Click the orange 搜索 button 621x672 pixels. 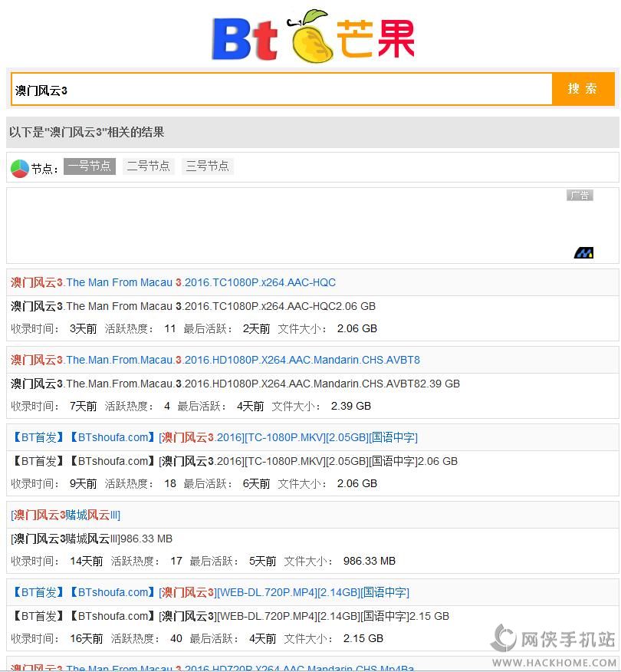coord(583,89)
